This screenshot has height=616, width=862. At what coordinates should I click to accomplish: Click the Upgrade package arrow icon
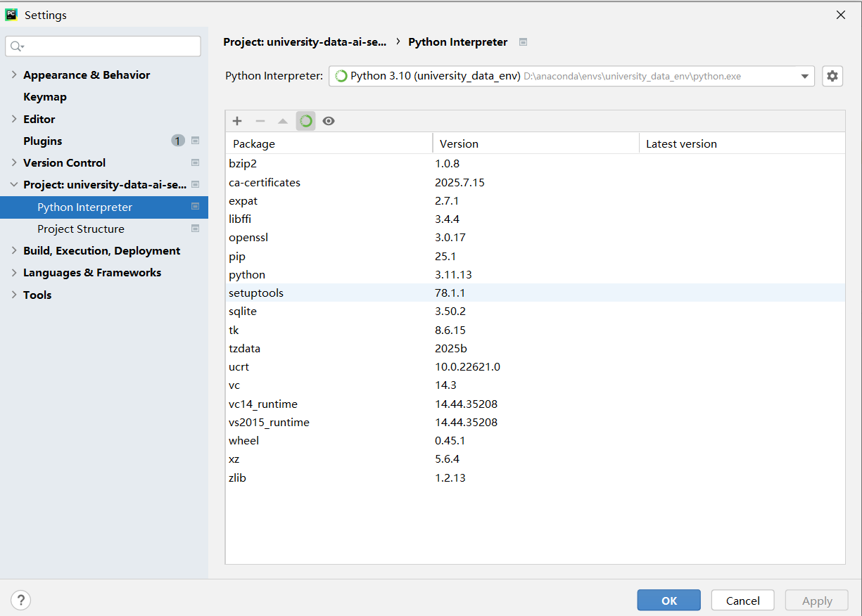283,121
